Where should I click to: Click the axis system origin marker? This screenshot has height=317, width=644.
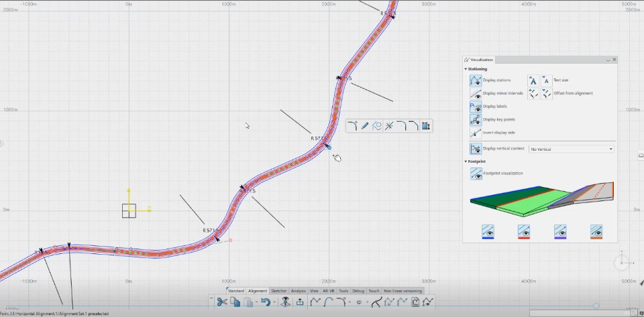click(129, 211)
